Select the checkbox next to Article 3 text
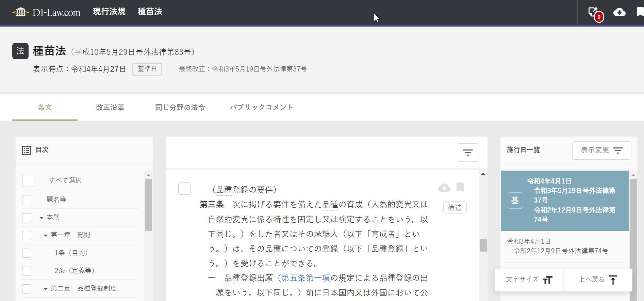 tap(184, 189)
